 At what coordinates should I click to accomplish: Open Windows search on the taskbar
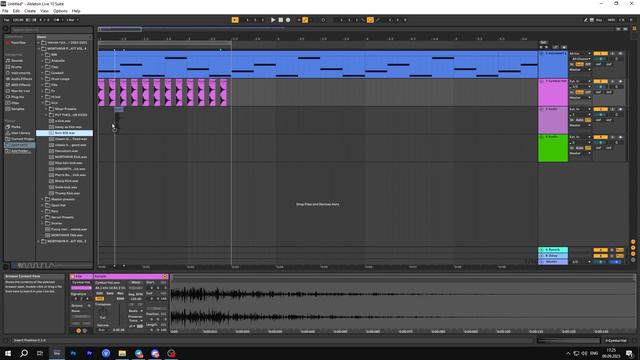(24, 353)
